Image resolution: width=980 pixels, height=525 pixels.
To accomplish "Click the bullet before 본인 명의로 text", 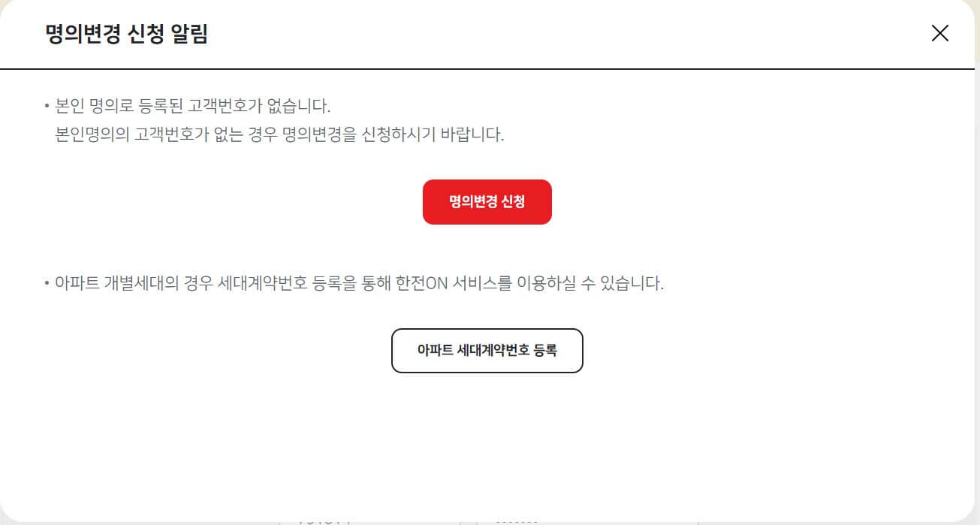I will point(47,106).
